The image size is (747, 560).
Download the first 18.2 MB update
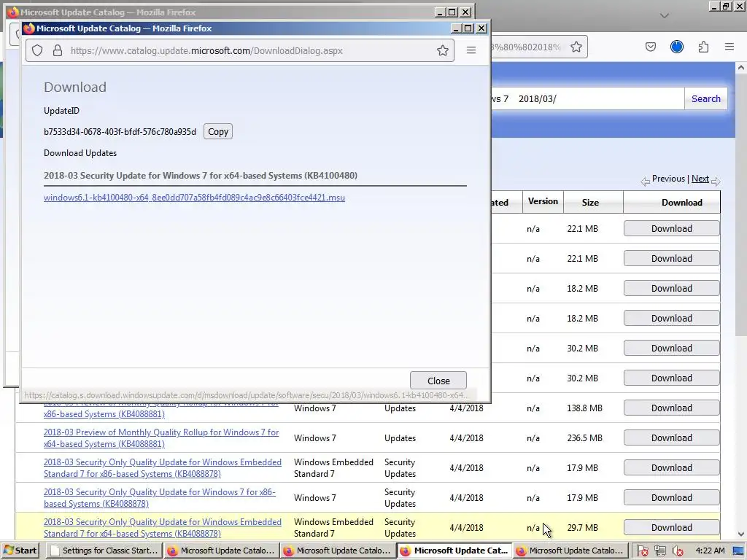[671, 289]
